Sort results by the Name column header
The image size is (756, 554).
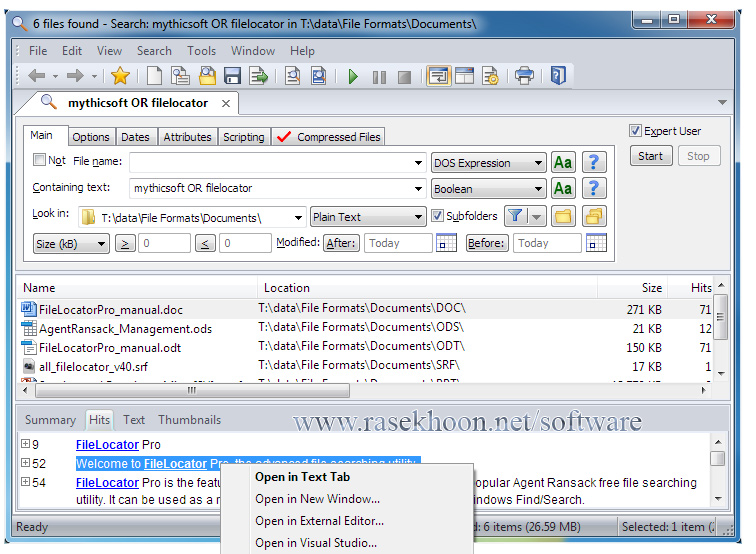(137, 288)
